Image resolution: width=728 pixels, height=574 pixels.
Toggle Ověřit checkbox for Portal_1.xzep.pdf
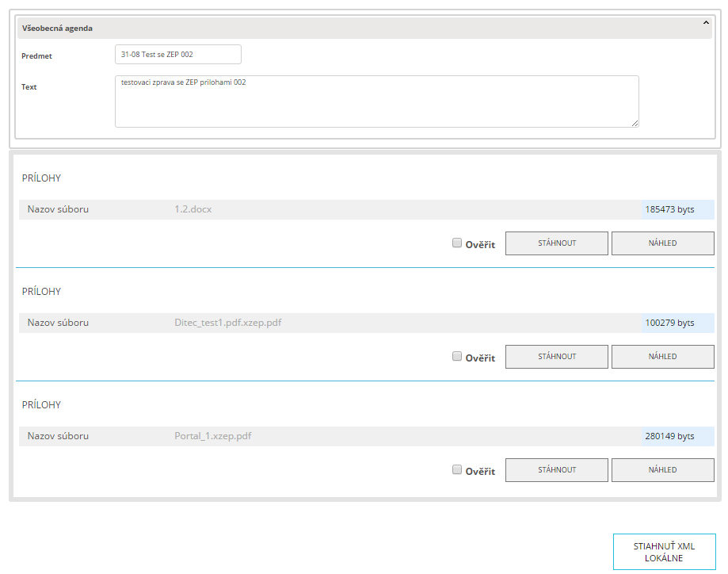pos(457,470)
